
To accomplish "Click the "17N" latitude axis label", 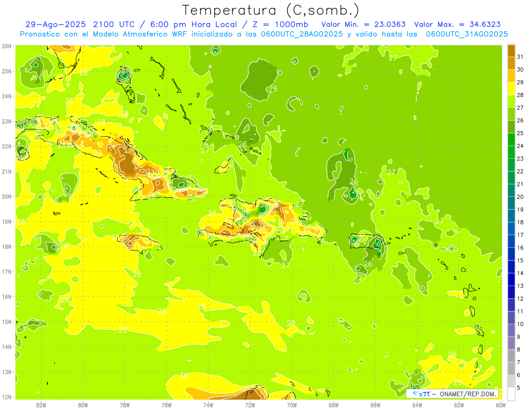I will [7, 272].
